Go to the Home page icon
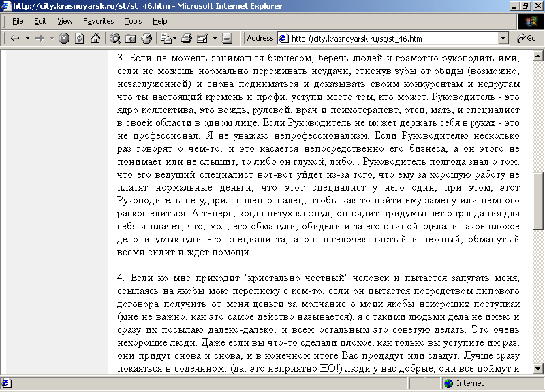Screen dimensions: 545x392 [x=95, y=38]
